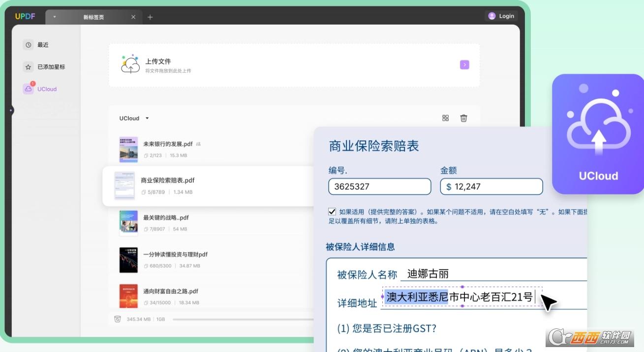Select file name 商业保险索赔表.pdf
The image size is (644, 352).
pyautogui.click(x=168, y=180)
